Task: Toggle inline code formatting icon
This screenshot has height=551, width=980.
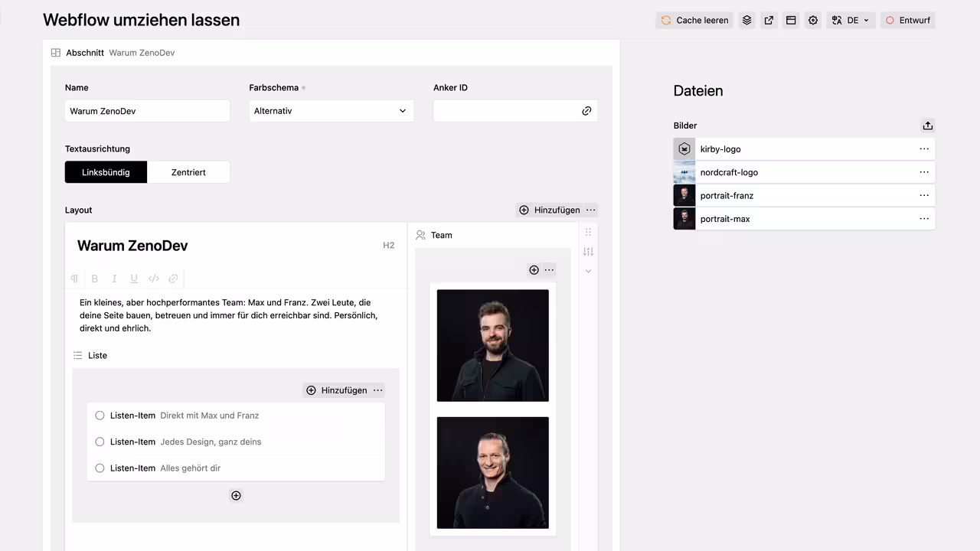Action: (154, 279)
